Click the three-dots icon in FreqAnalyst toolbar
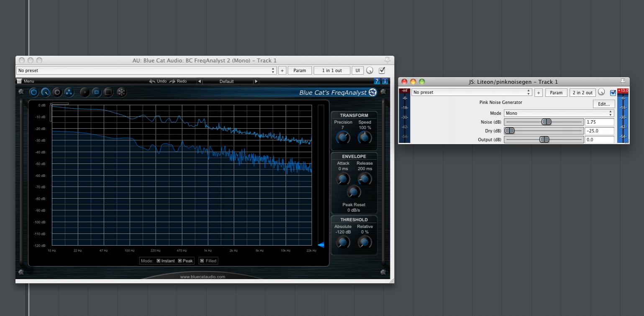This screenshot has width=644, height=316. [x=69, y=92]
